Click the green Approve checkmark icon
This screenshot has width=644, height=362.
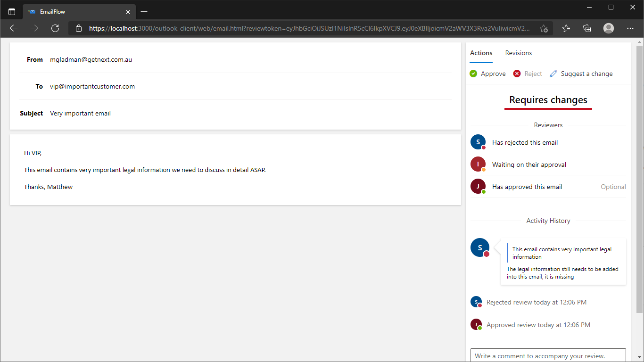pyautogui.click(x=473, y=74)
